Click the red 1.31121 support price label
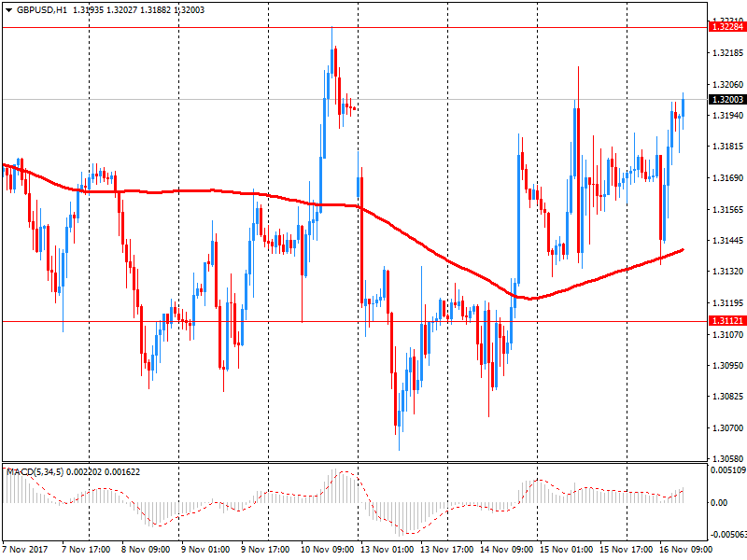The height and width of the screenshot is (560, 747). click(727, 321)
